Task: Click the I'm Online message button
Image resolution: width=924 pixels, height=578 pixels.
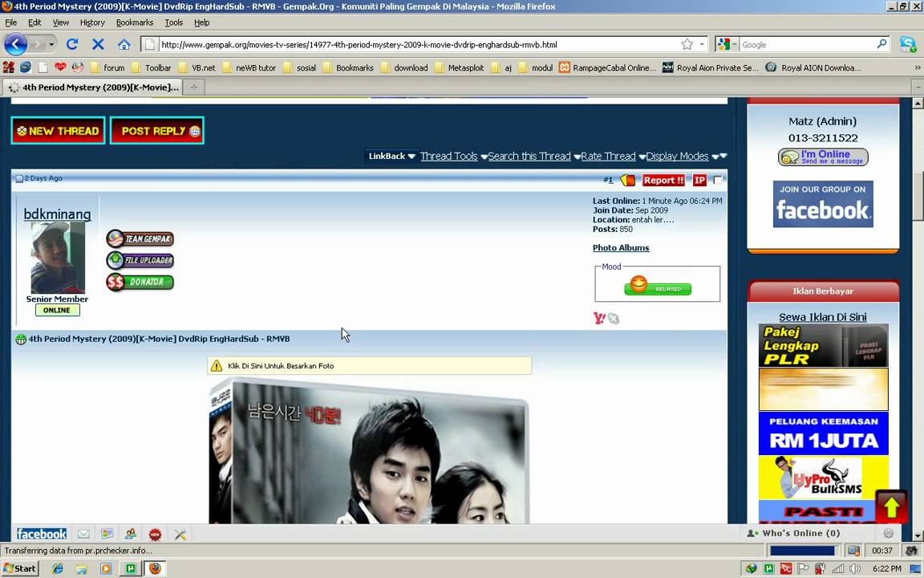Action: coord(823,157)
